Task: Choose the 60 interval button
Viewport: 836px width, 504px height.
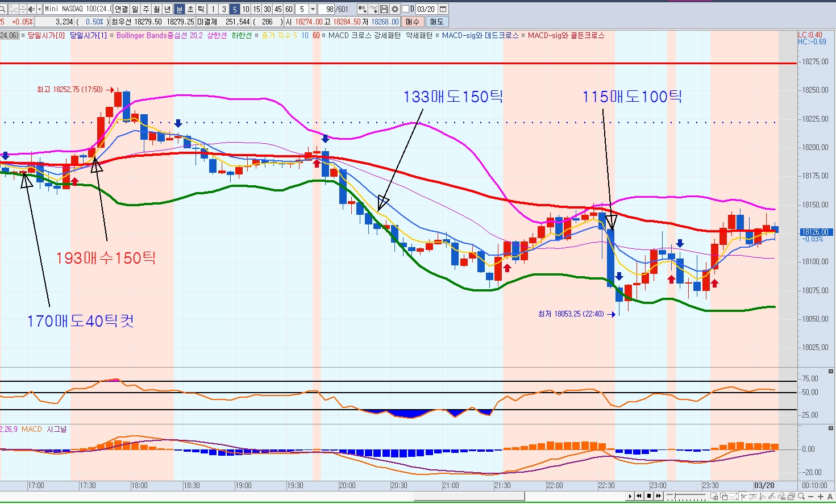Action: click(x=289, y=9)
